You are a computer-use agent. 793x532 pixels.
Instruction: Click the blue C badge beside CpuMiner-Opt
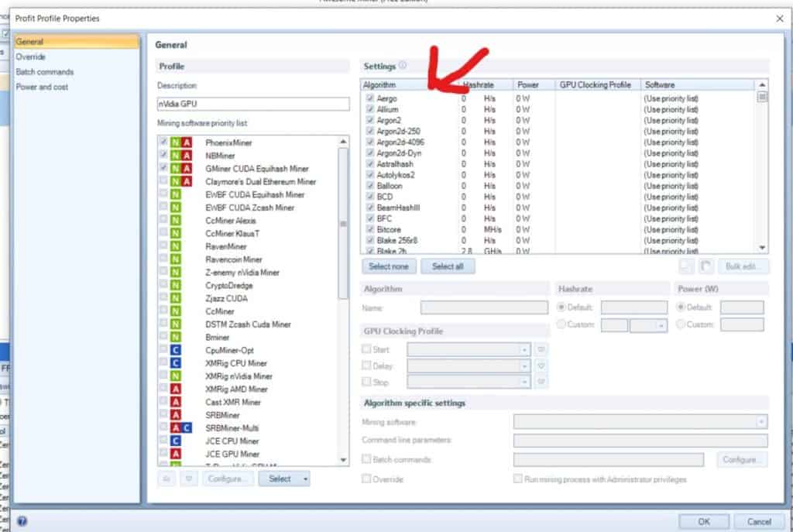pyautogui.click(x=176, y=350)
